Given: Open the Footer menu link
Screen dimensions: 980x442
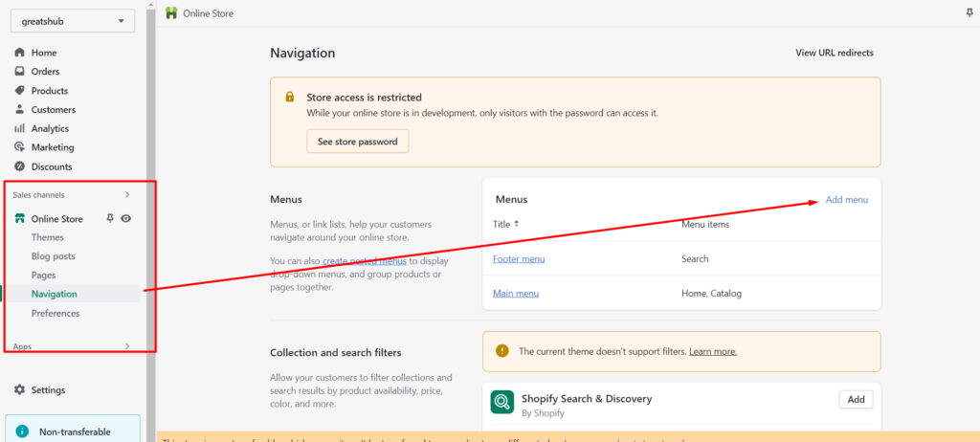Looking at the screenshot, I should (x=519, y=259).
